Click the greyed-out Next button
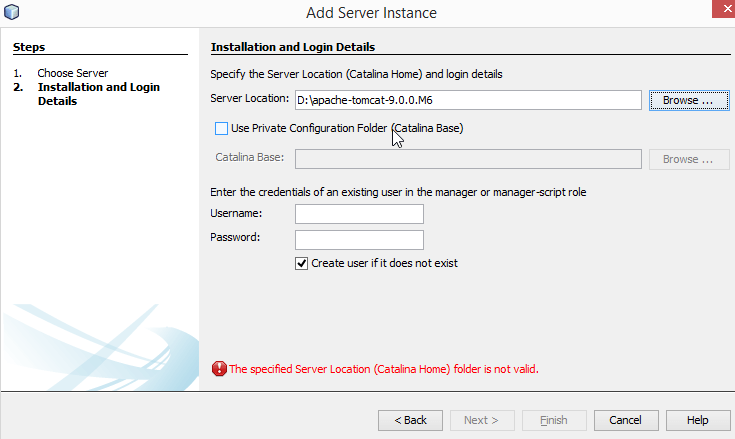Screen dimensions: 735x439 click(x=482, y=420)
